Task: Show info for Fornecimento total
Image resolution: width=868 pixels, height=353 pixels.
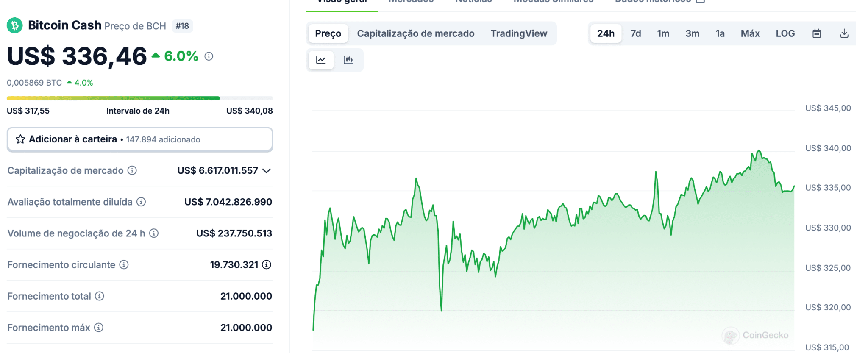Action: pyautogui.click(x=100, y=296)
